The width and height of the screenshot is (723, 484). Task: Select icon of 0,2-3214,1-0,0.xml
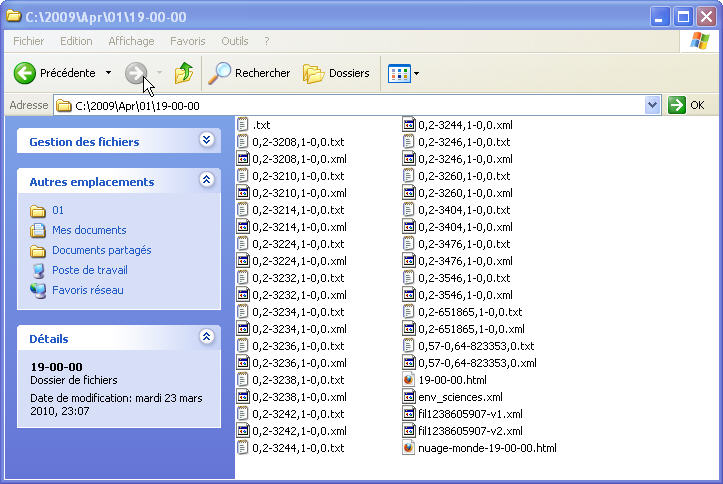[243, 227]
